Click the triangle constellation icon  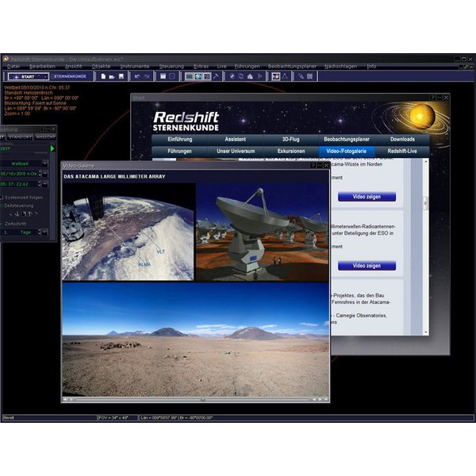[x=285, y=76]
